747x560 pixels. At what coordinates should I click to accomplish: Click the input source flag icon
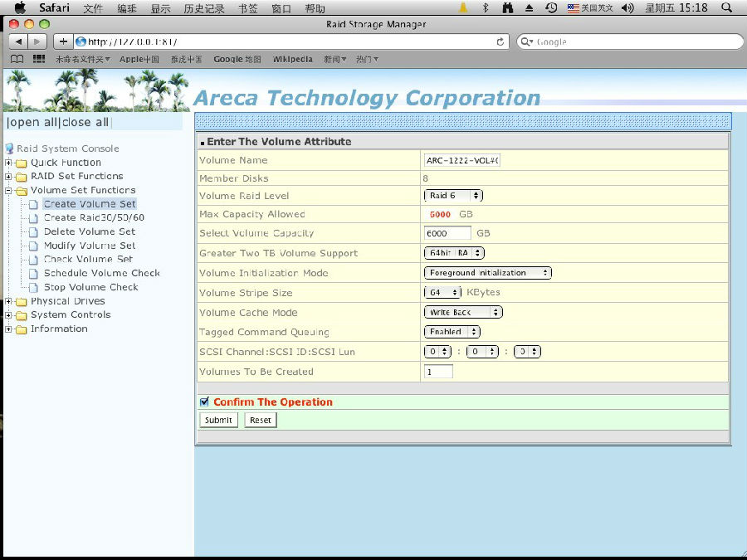(573, 7)
